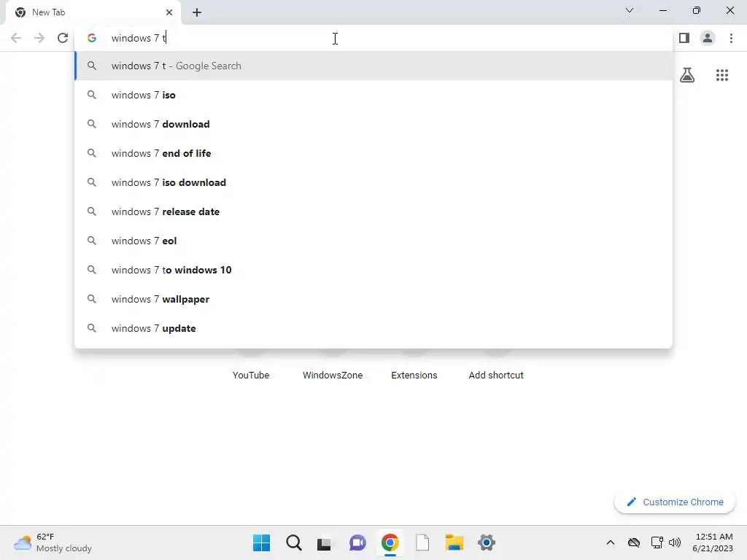Viewport: 747px width, 560px height.
Task: Select the 'windows 7 release date' suggestion
Action: (373, 211)
